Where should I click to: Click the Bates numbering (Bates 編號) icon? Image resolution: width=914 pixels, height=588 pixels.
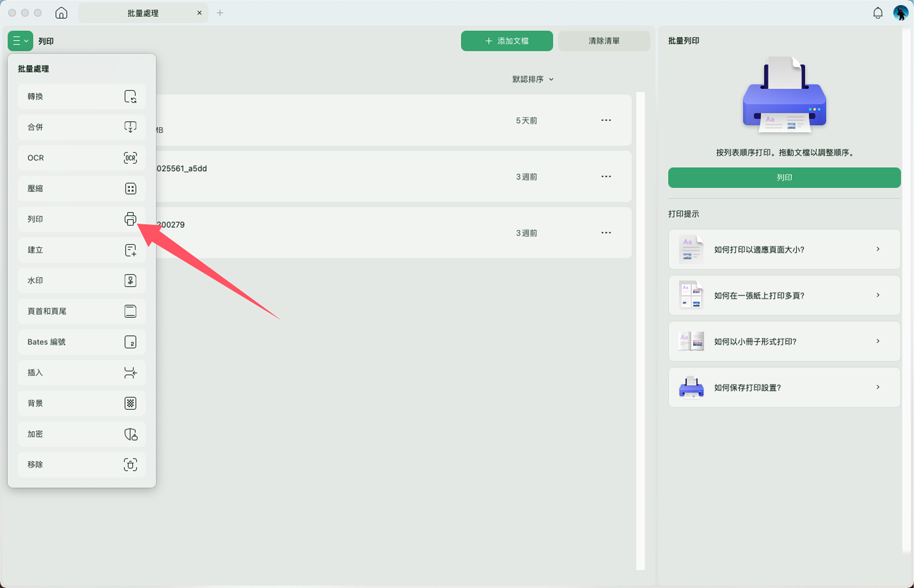click(x=130, y=342)
